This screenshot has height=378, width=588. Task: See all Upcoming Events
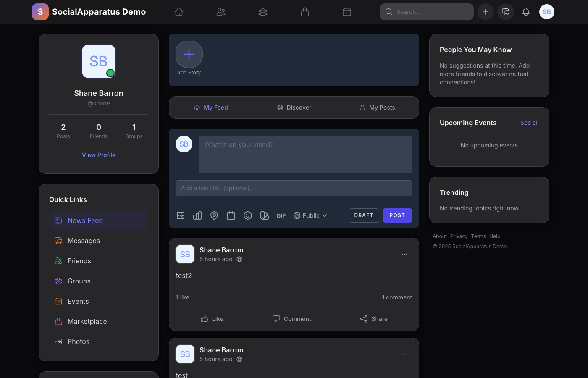point(529,123)
